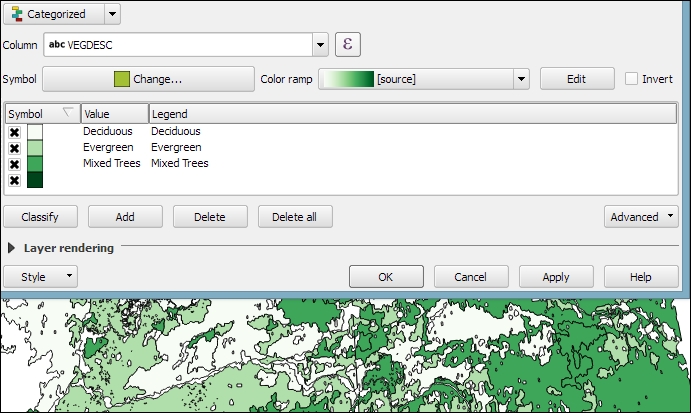Image resolution: width=691 pixels, height=413 pixels.
Task: Open the Advanced dropdown menu
Action: pos(641,217)
